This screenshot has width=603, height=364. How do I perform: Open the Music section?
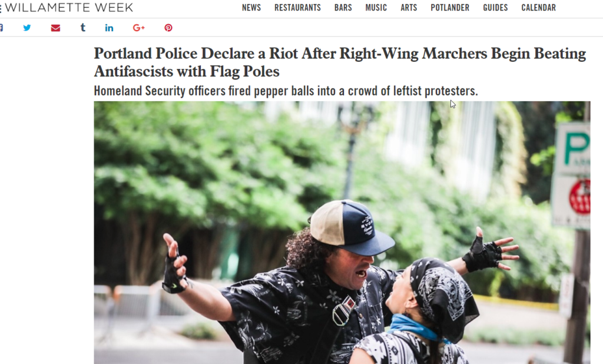pos(376,8)
